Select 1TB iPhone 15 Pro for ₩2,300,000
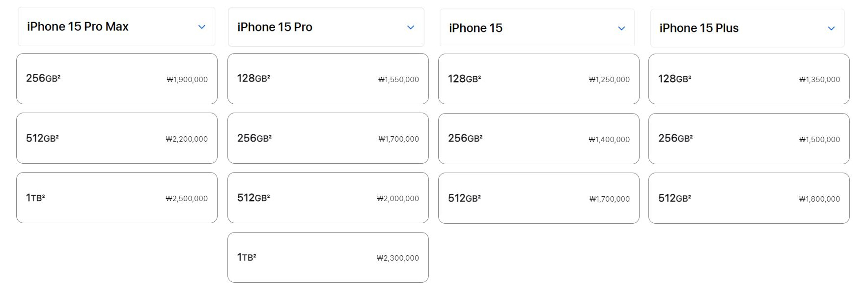The width and height of the screenshot is (868, 295). point(328,257)
